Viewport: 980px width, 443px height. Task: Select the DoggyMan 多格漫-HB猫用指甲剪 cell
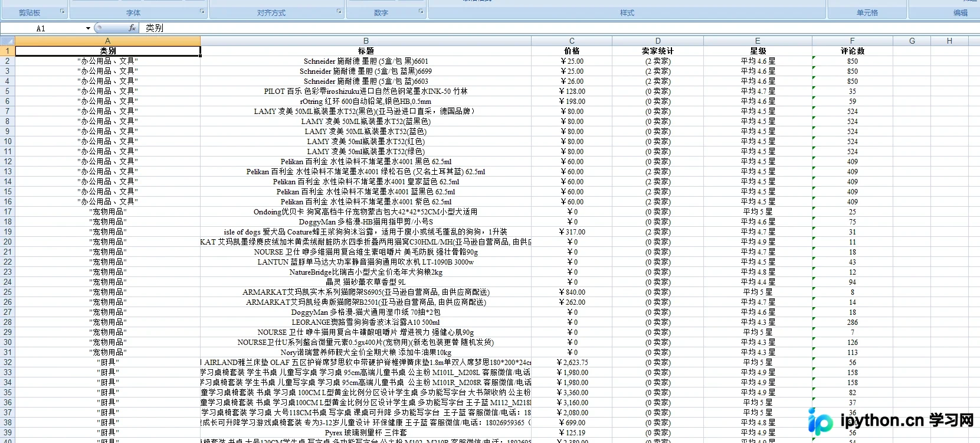tap(366, 221)
